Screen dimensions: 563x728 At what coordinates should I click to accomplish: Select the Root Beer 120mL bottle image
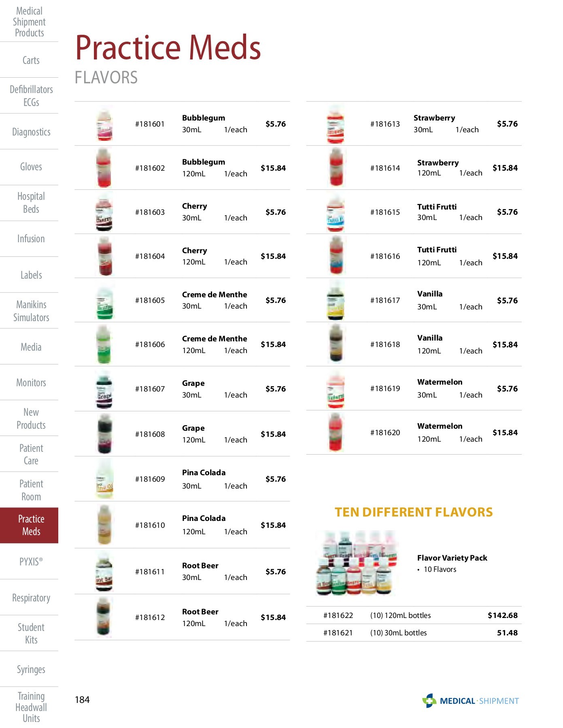(x=104, y=617)
